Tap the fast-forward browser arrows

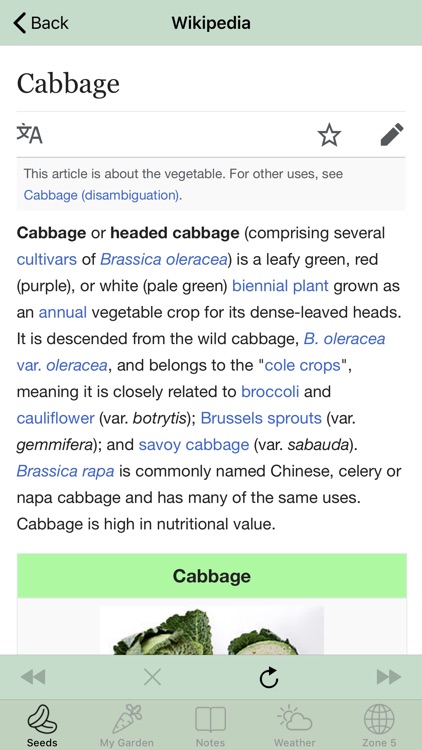[x=389, y=677]
